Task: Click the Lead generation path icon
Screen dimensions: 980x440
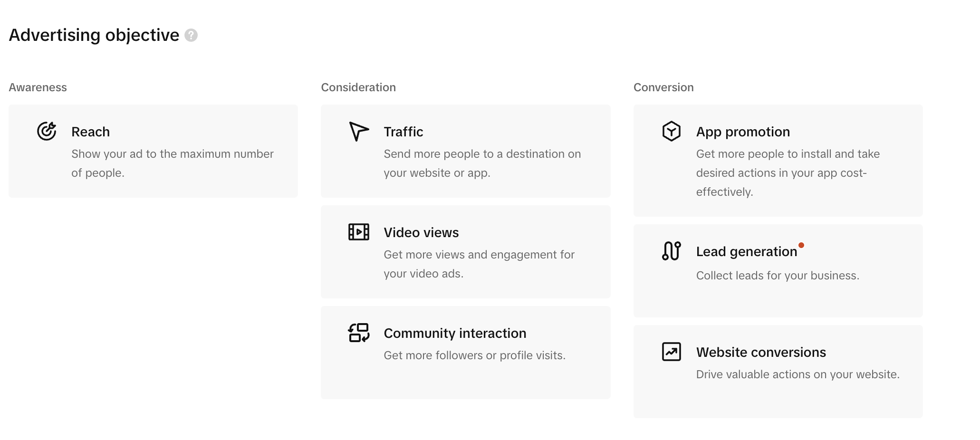Action: (671, 251)
